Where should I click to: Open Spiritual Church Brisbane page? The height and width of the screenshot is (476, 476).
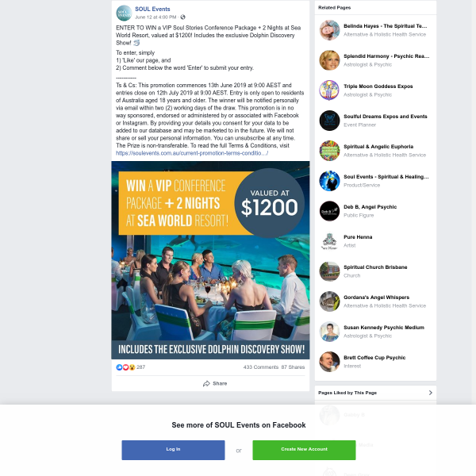pos(375,267)
